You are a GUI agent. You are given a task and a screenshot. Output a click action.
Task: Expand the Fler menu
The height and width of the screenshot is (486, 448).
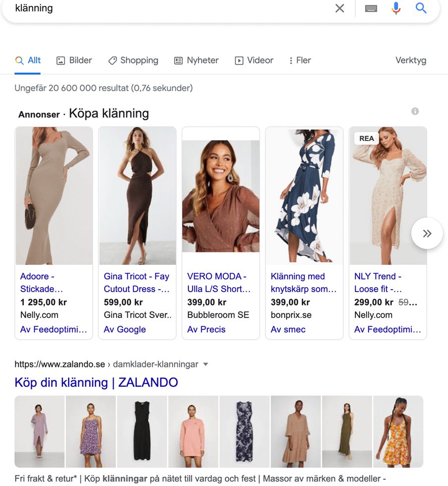click(300, 61)
